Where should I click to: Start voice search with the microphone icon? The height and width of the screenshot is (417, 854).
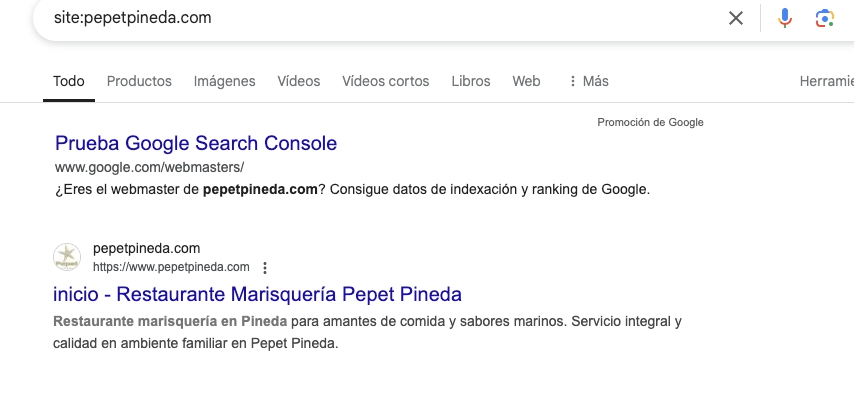784,18
